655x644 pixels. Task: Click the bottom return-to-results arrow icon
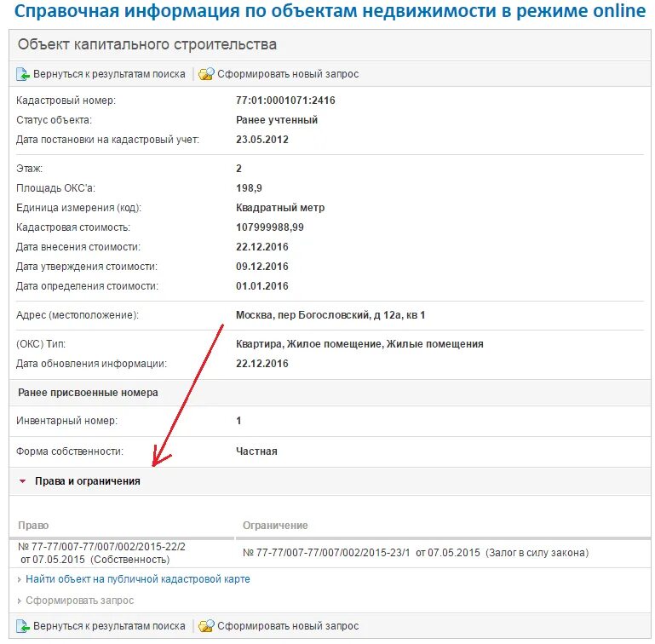click(23, 626)
